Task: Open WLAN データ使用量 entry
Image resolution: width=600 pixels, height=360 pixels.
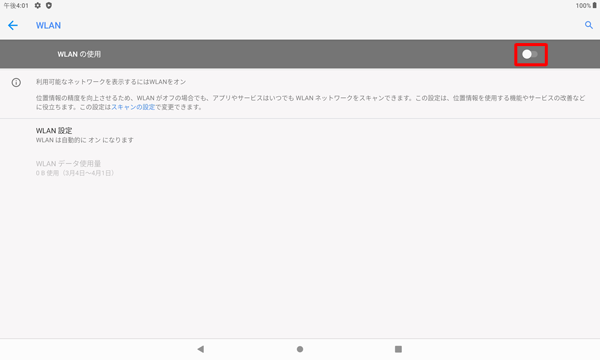Action: 300,168
